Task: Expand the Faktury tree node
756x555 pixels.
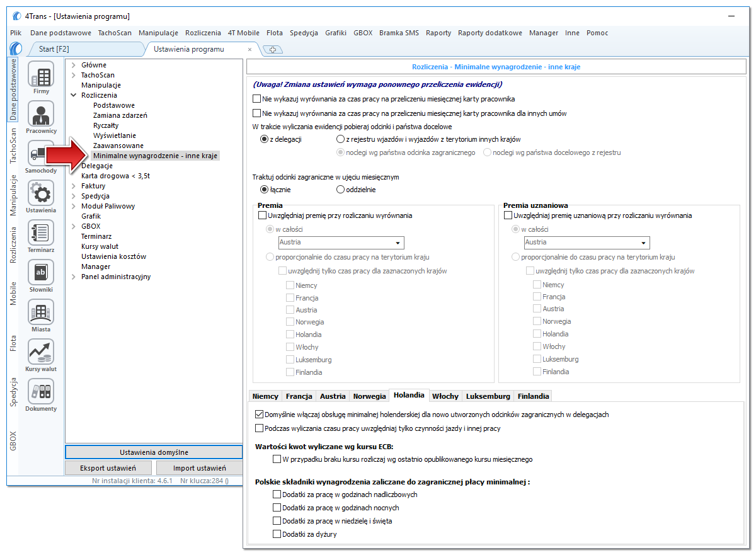Action: tap(74, 186)
